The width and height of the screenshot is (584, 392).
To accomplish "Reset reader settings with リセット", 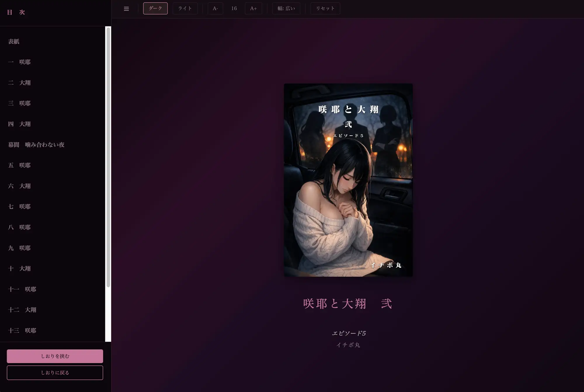I will point(325,8).
